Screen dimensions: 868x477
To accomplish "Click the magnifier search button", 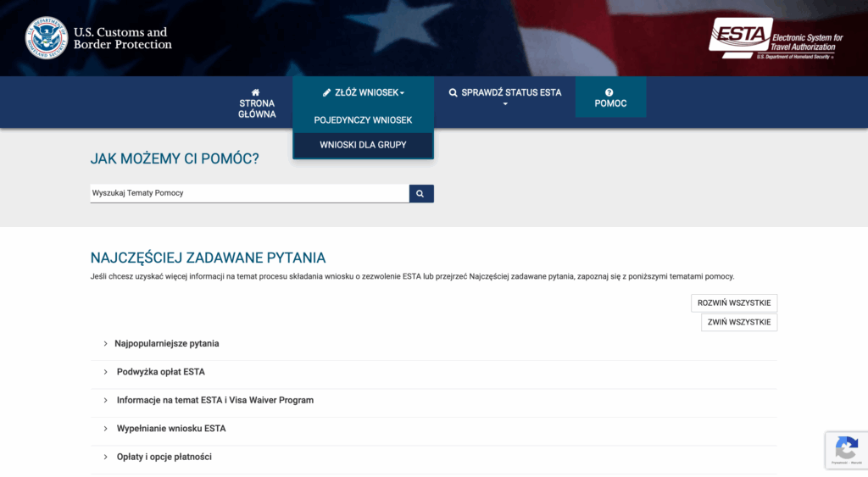I will (421, 193).
